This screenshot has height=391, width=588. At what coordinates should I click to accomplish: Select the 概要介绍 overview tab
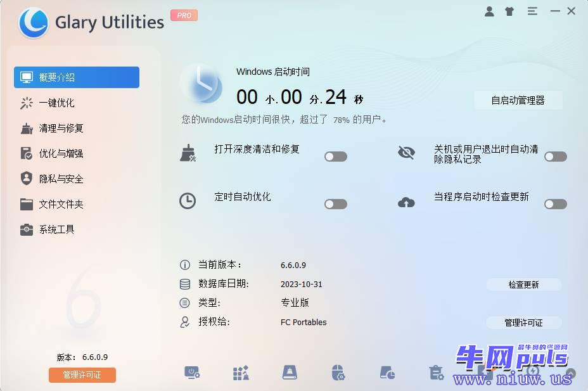[x=77, y=77]
